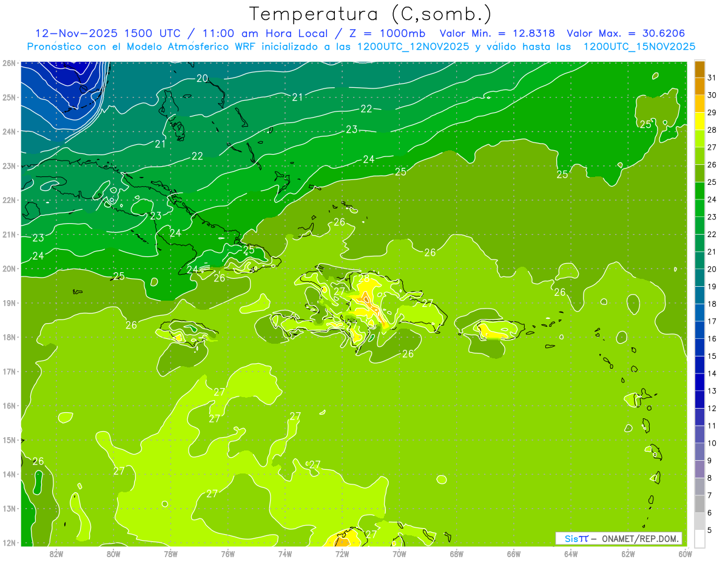Click the "22N" latitude axis label

[x=8, y=200]
